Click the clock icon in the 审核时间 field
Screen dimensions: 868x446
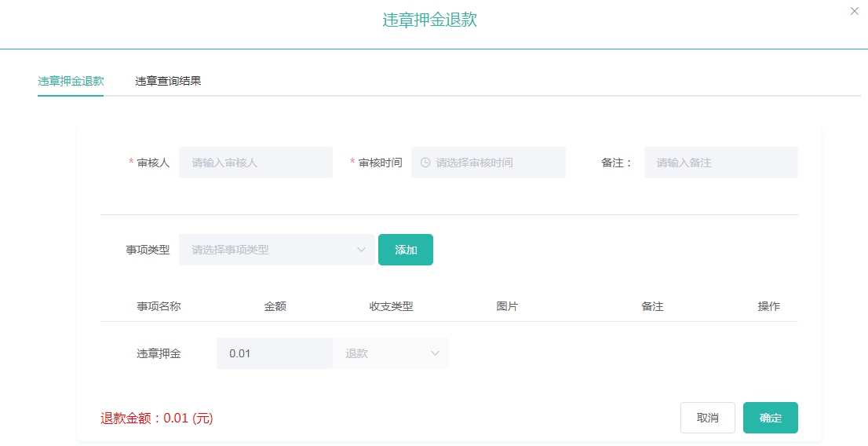pyautogui.click(x=425, y=163)
